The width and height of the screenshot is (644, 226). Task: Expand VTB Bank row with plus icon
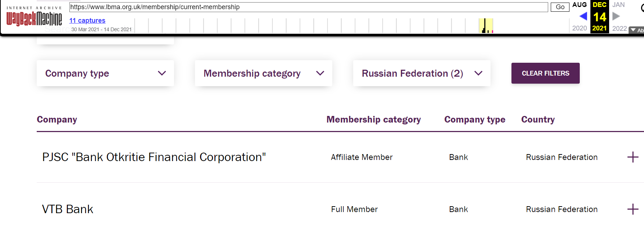[x=633, y=209]
